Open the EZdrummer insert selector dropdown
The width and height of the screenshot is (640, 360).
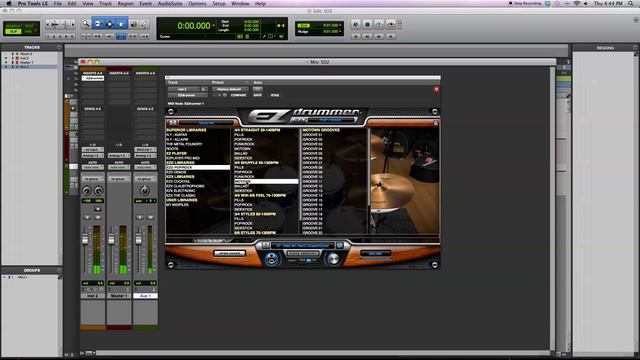point(187,95)
